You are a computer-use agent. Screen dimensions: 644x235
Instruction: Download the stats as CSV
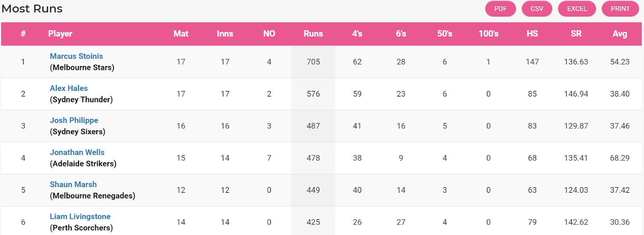[537, 9]
